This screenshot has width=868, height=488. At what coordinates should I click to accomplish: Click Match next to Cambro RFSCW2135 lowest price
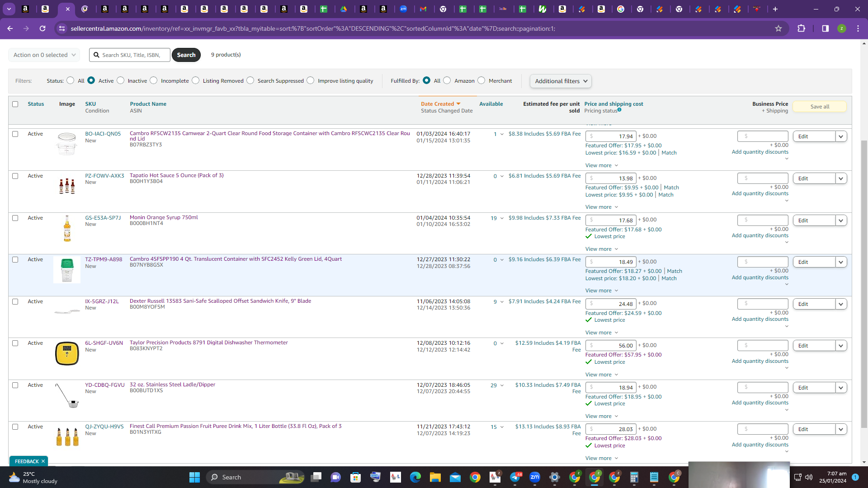[669, 153]
